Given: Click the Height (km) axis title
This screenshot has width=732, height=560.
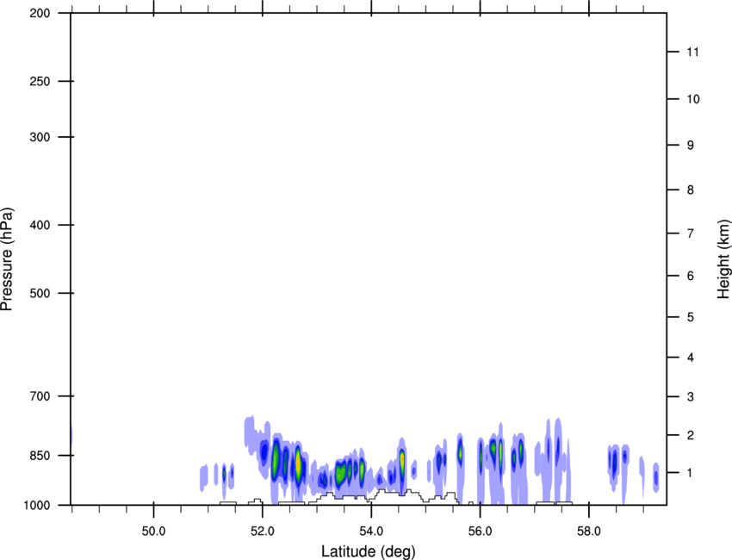Looking at the screenshot, I should click(x=723, y=259).
